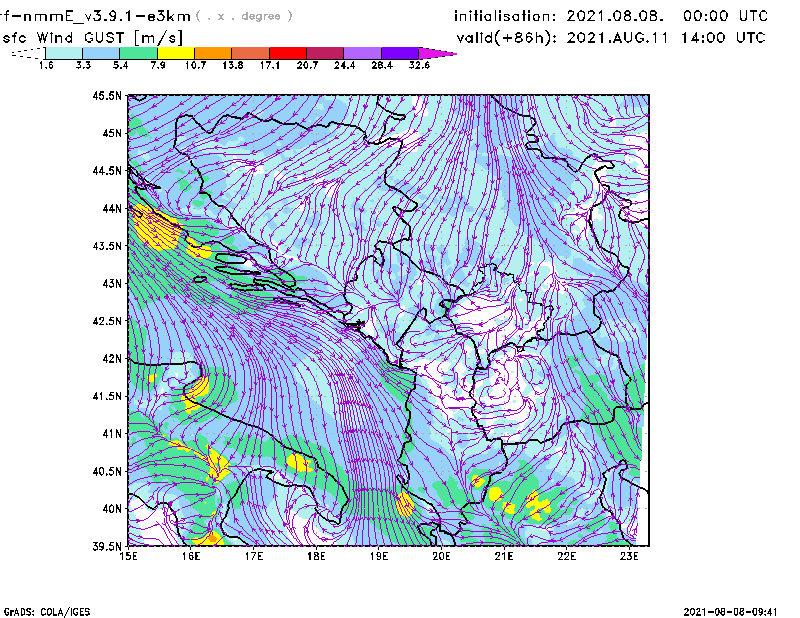Image resolution: width=800 pixels, height=618 pixels.
Task: Click the valid time '14:00 UTC'
Action: pos(723,38)
